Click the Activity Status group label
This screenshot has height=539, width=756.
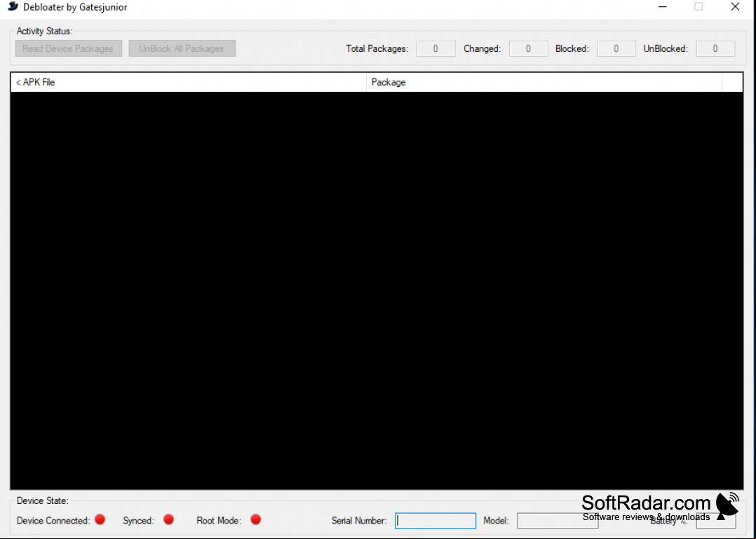[44, 32]
